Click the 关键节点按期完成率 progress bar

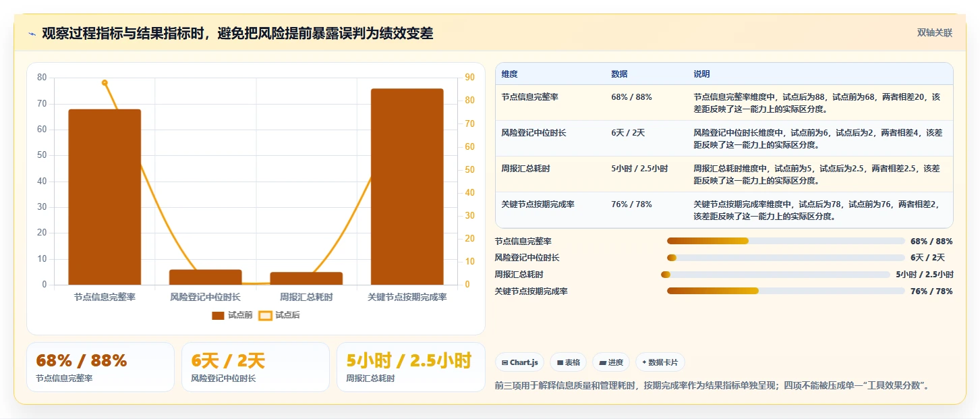(x=786, y=291)
